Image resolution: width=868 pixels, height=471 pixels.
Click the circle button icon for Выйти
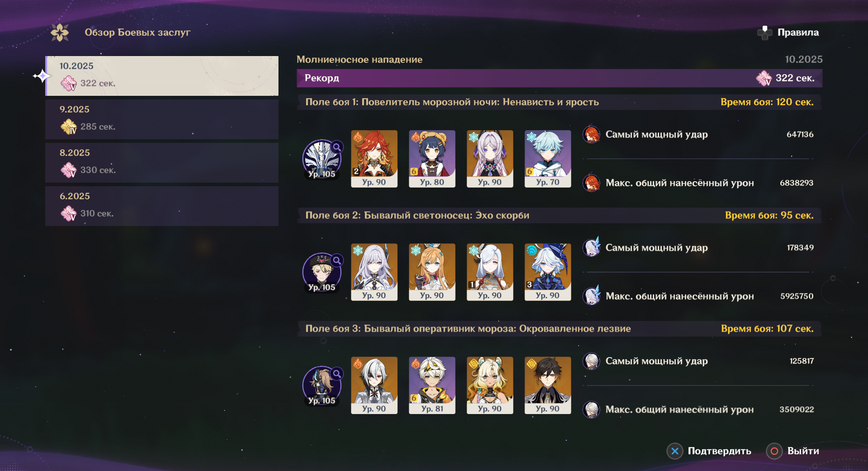pos(774,451)
